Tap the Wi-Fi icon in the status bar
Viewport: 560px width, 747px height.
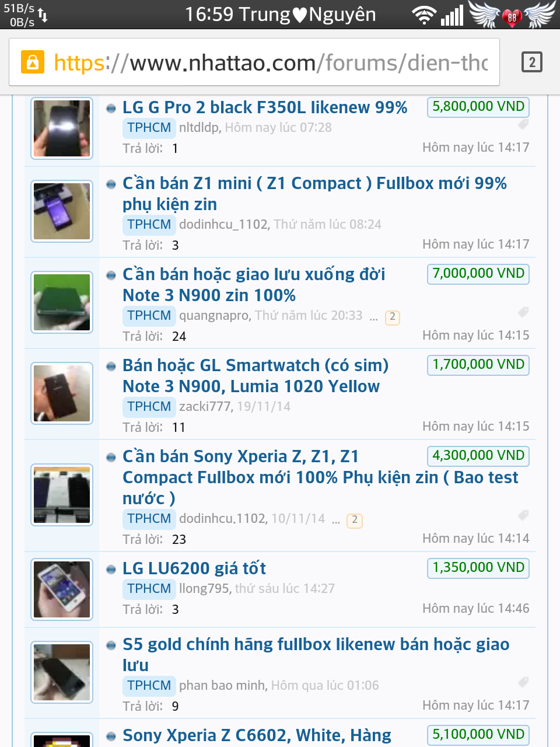[x=424, y=15]
